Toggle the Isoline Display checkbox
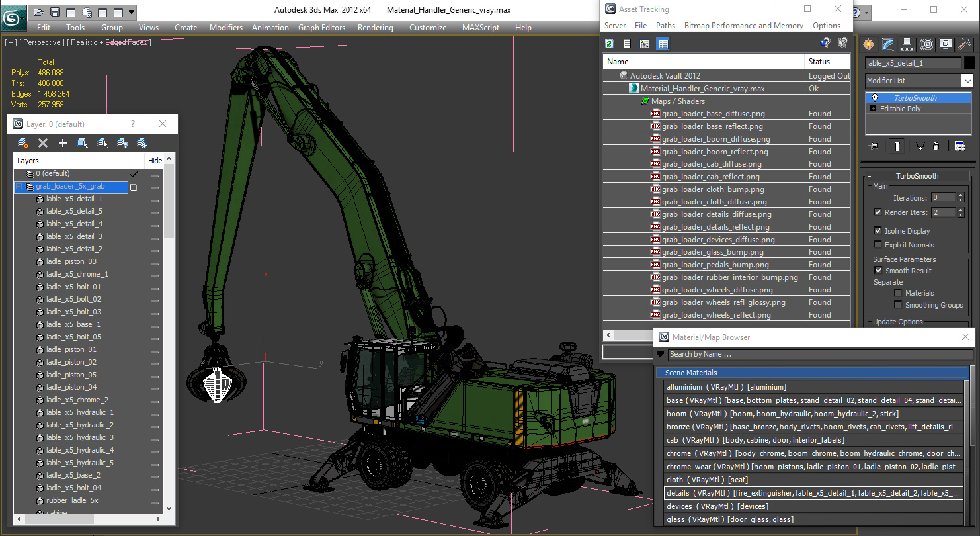 click(878, 231)
